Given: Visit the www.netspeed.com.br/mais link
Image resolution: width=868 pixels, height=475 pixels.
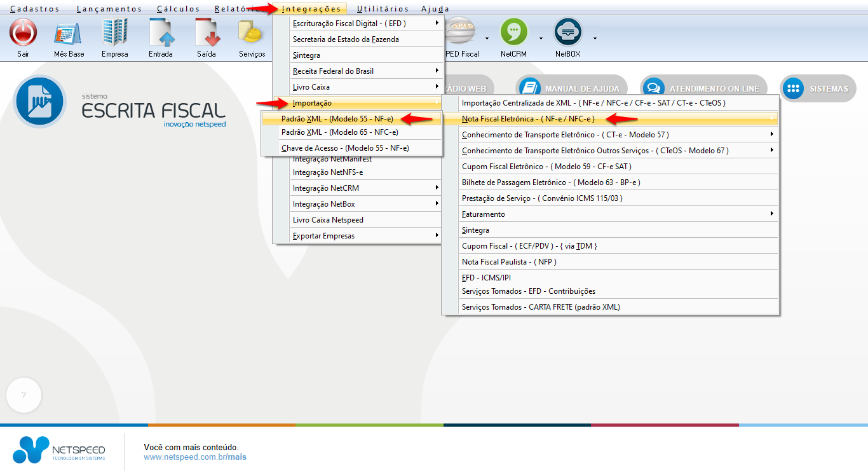Looking at the screenshot, I should 194,457.
